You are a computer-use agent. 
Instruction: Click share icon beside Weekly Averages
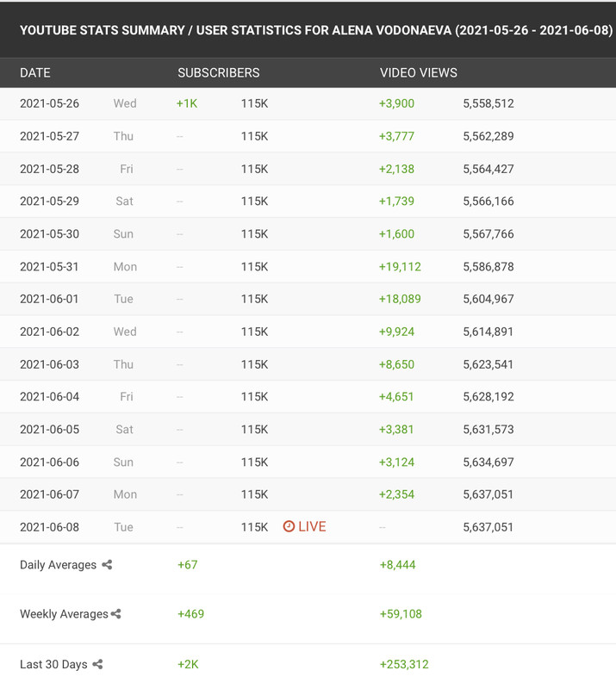[x=116, y=614]
